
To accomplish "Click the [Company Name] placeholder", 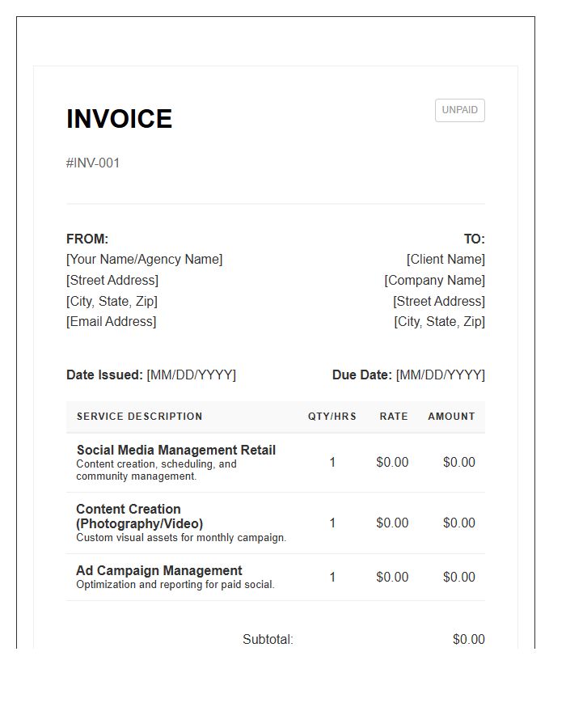I will 434,280.
